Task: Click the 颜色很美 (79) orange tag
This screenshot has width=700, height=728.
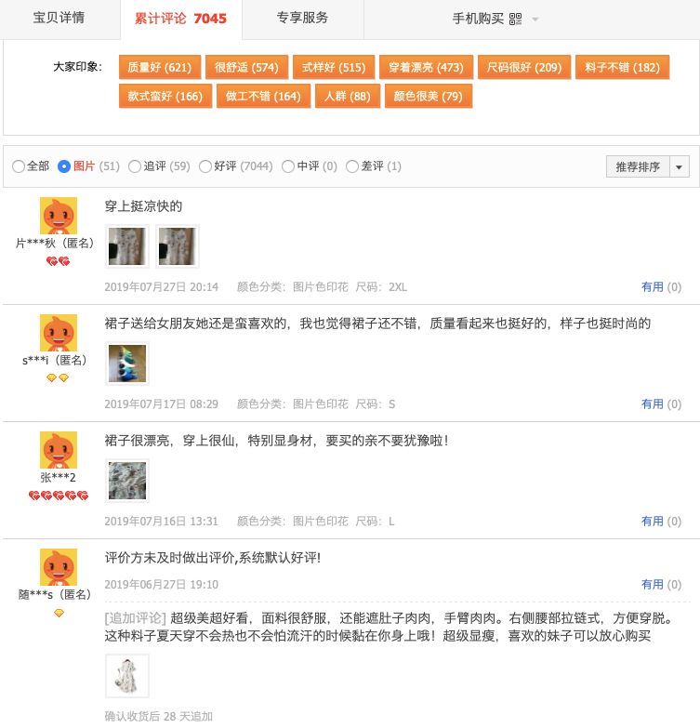Action: point(429,96)
